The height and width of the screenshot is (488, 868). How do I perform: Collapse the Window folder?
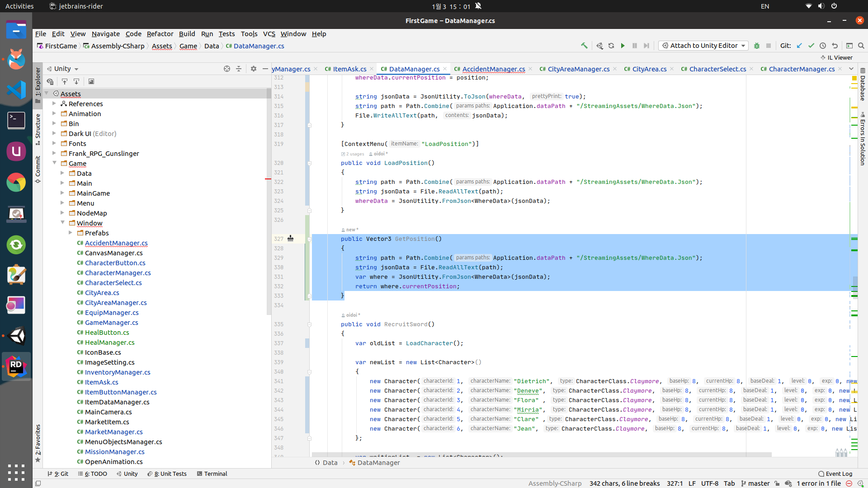click(x=62, y=223)
